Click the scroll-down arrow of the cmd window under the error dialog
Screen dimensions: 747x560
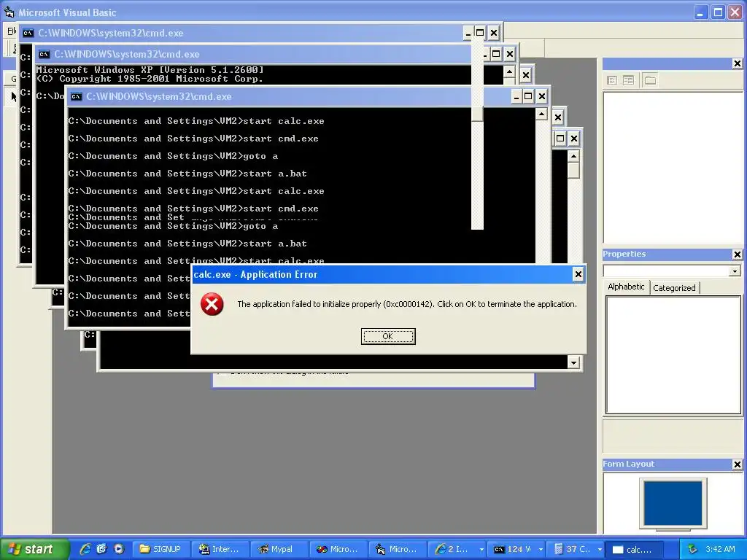(x=573, y=363)
